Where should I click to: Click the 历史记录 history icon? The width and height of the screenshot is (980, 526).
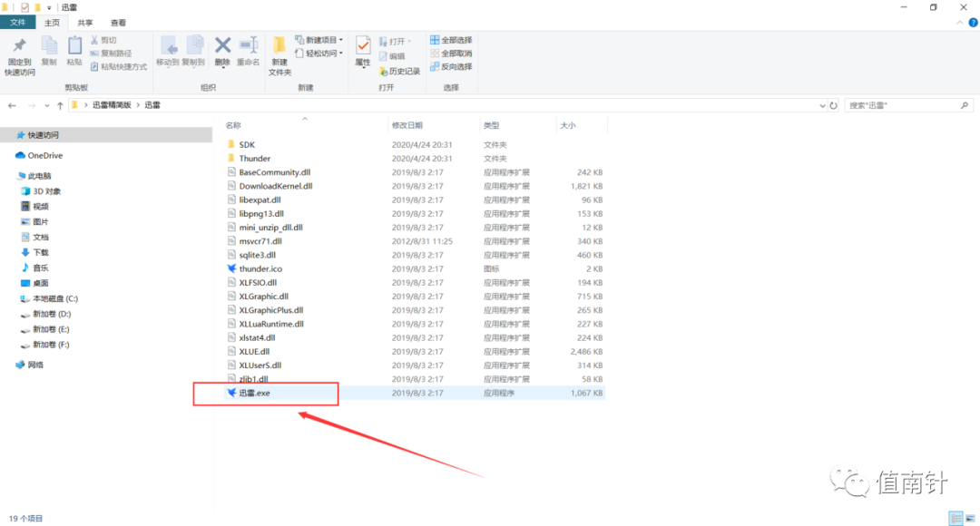pos(400,72)
